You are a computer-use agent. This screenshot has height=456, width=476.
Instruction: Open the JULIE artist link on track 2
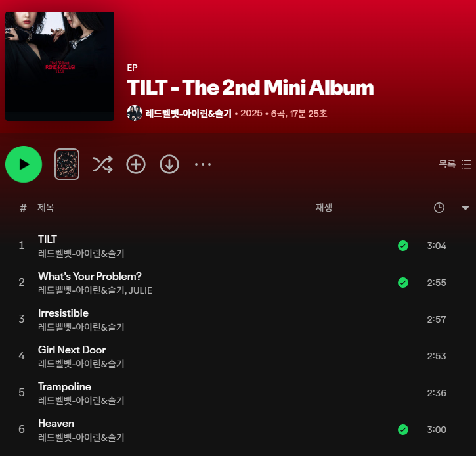(141, 290)
